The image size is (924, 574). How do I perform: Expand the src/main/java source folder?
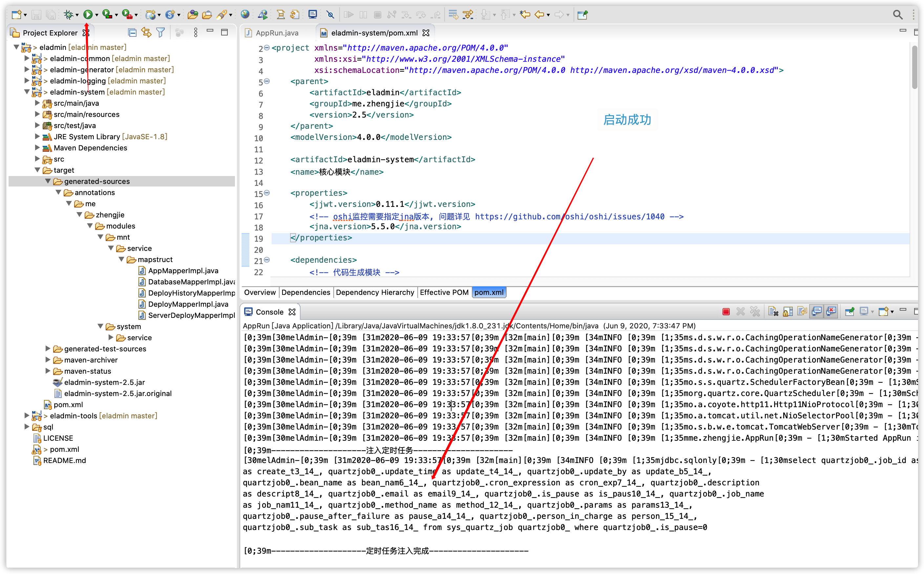37,103
